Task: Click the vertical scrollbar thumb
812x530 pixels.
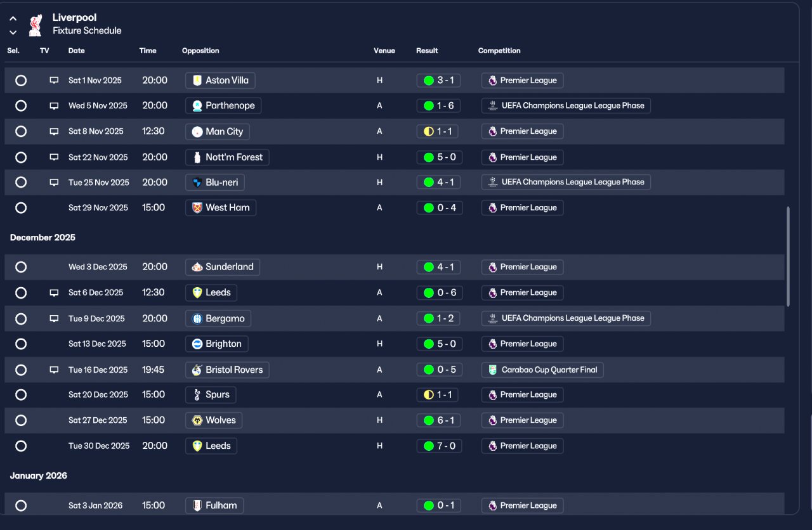Action: tap(789, 256)
